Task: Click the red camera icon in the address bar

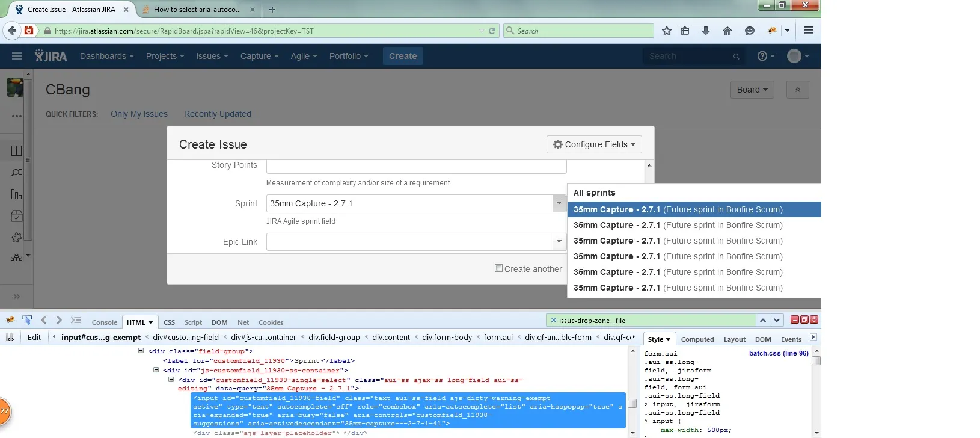Action: coord(29,31)
